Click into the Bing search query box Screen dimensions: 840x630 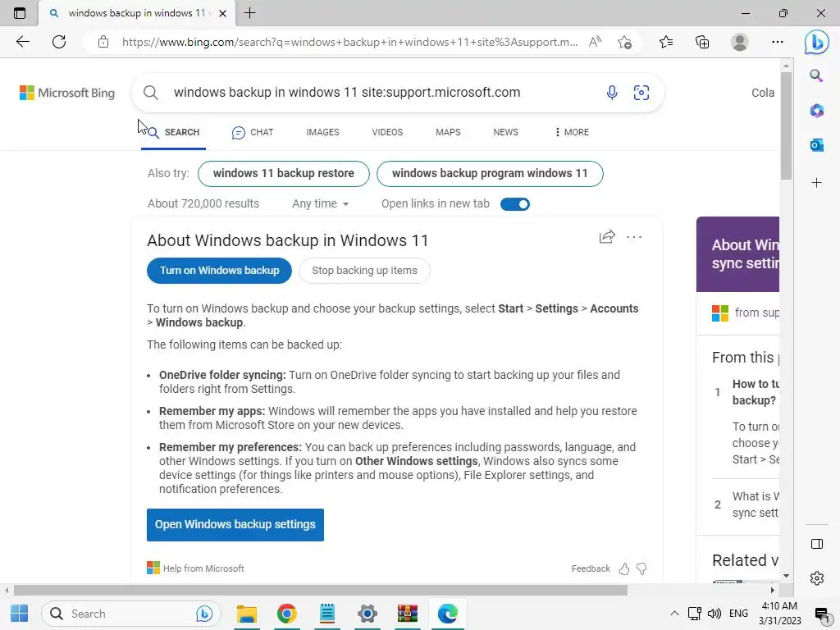click(x=347, y=93)
